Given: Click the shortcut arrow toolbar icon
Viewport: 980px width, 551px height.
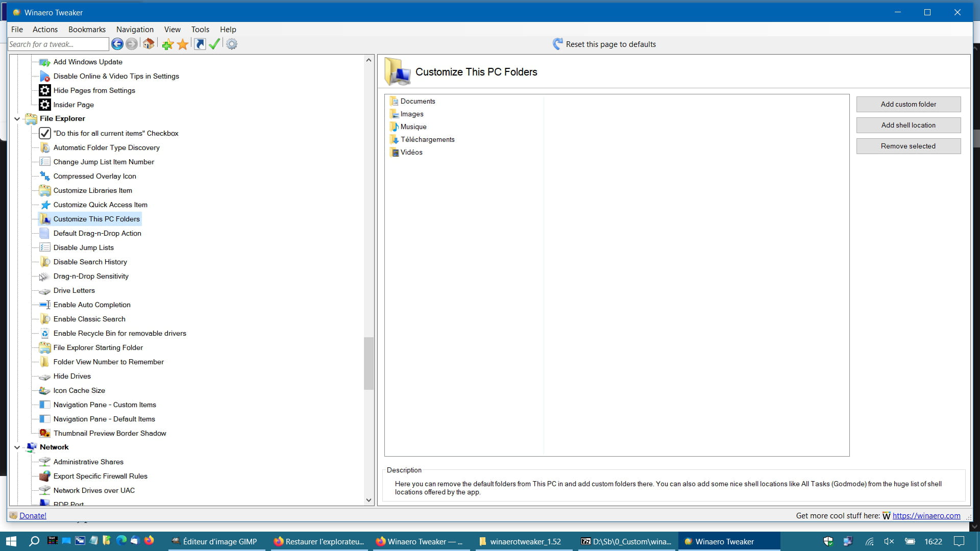Looking at the screenshot, I should point(200,44).
